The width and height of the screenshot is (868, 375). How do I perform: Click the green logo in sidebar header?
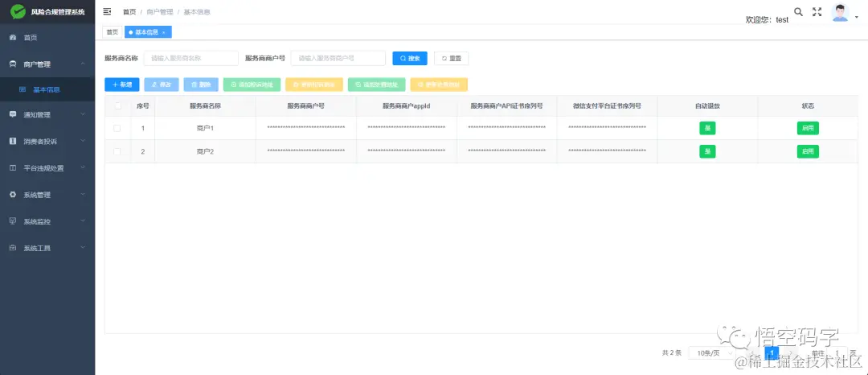click(18, 11)
